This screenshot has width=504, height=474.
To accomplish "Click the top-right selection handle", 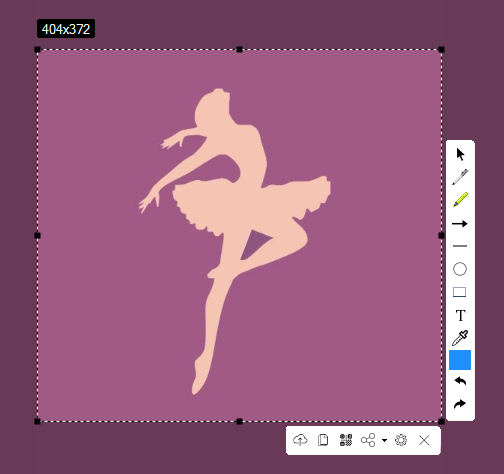I will point(441,50).
